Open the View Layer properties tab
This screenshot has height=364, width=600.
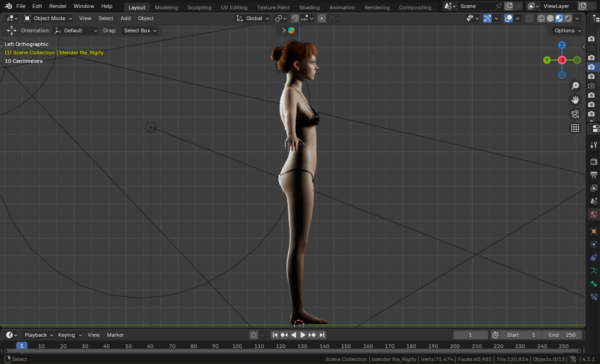pos(594,188)
